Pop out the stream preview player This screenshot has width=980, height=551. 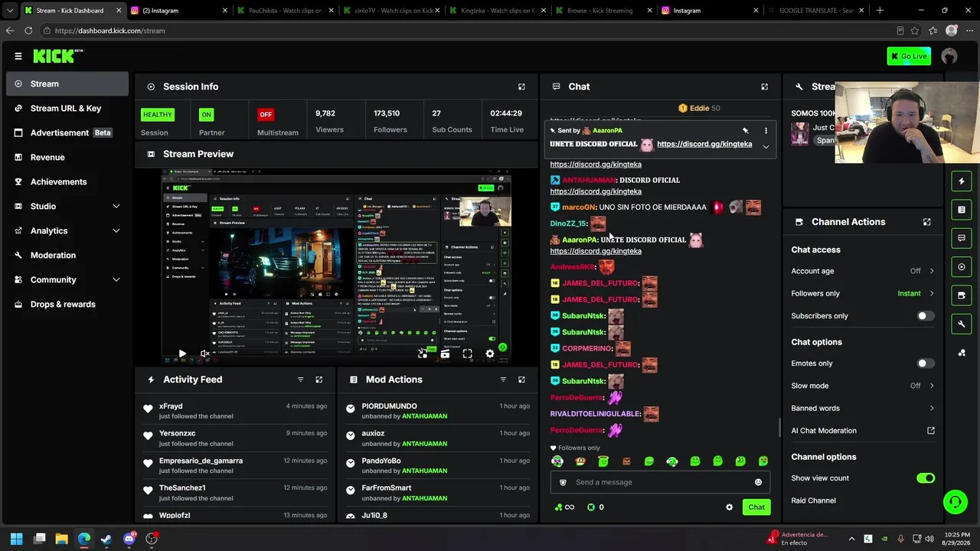pyautogui.click(x=423, y=354)
